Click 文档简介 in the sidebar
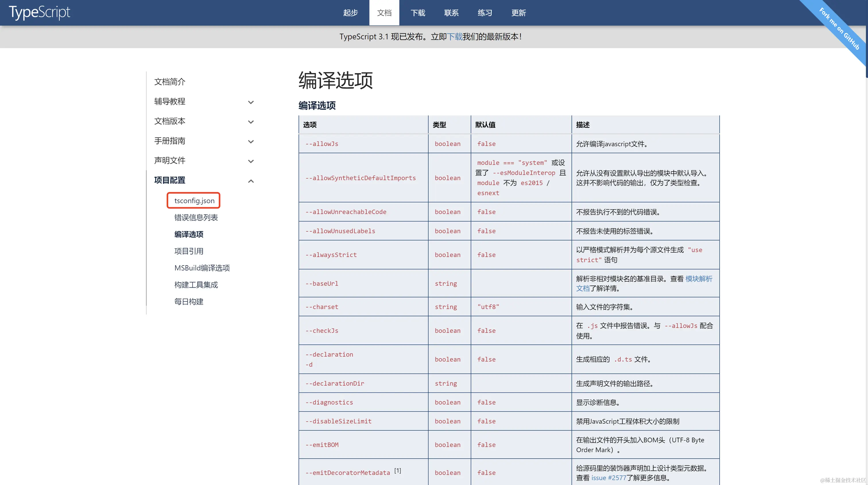The image size is (868, 485). (x=169, y=82)
